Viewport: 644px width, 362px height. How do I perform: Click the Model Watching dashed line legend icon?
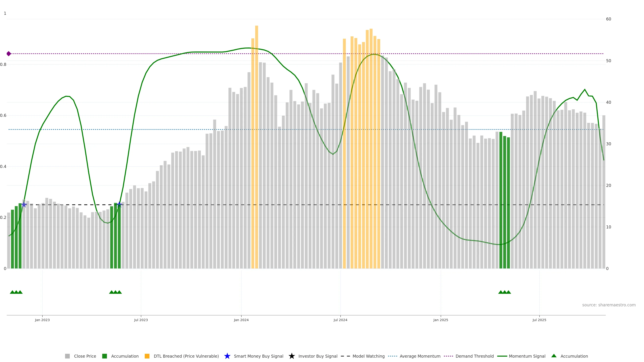[x=345, y=356]
